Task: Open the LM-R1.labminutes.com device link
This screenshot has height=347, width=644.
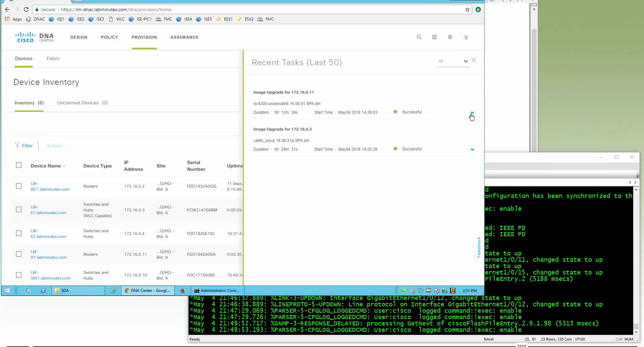Action: click(48, 254)
